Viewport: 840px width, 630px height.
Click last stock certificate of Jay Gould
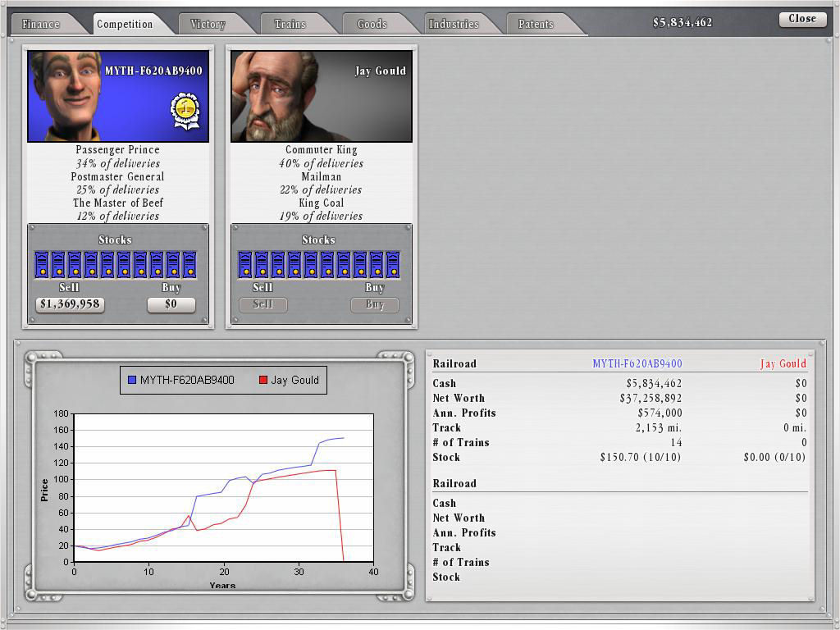click(393, 265)
